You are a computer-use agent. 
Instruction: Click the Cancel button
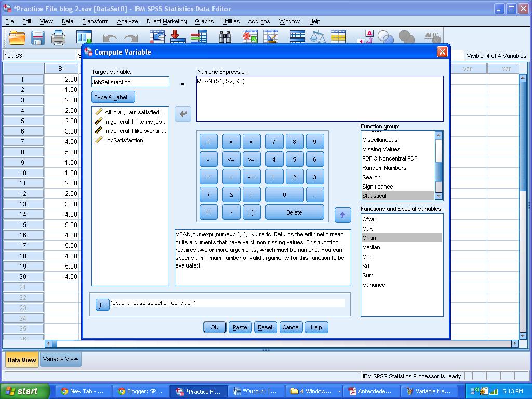click(291, 327)
